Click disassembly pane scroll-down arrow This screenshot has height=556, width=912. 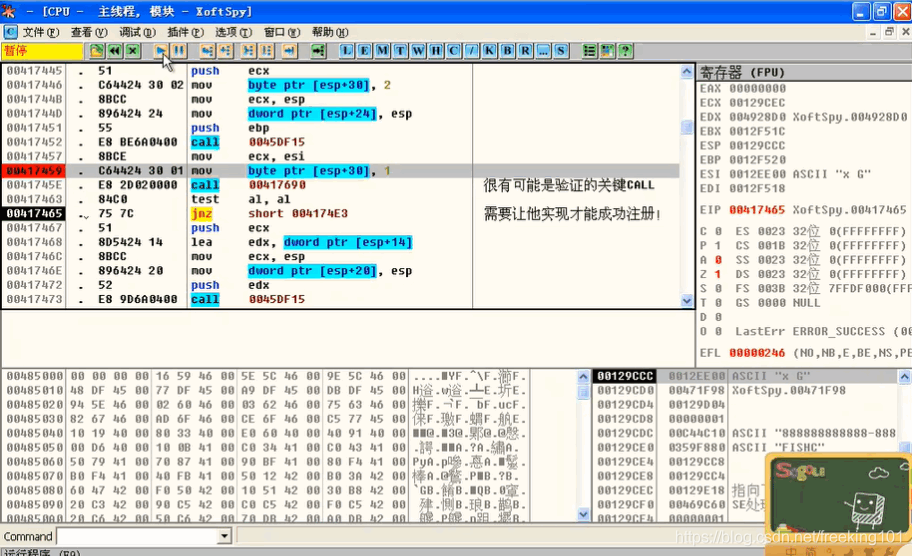(x=687, y=301)
